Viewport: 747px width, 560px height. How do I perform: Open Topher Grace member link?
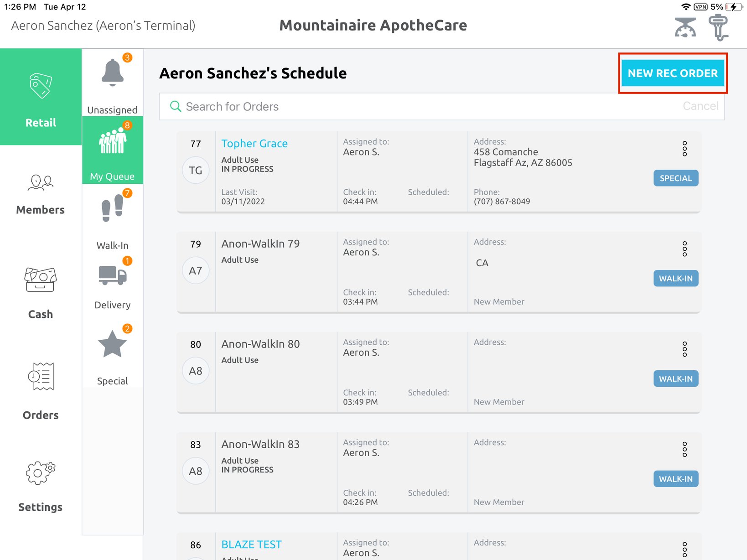click(x=254, y=144)
